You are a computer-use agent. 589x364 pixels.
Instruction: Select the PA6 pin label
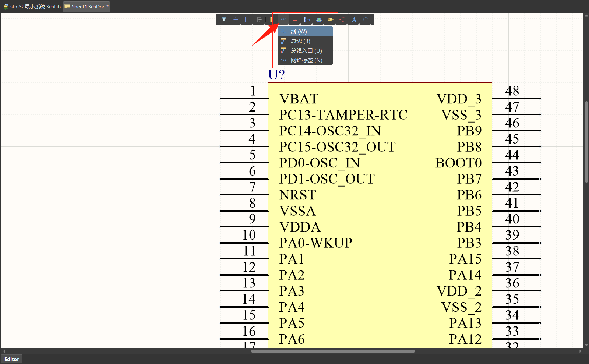[292, 339]
